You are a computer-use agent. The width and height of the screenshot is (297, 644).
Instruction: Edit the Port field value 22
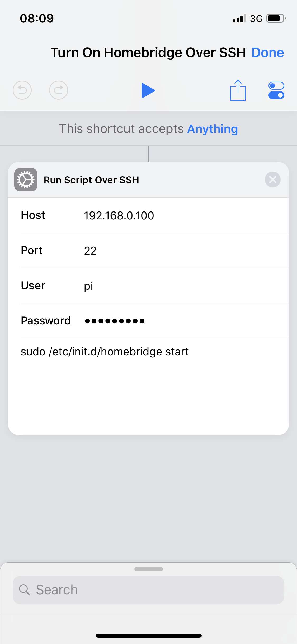[x=90, y=251]
